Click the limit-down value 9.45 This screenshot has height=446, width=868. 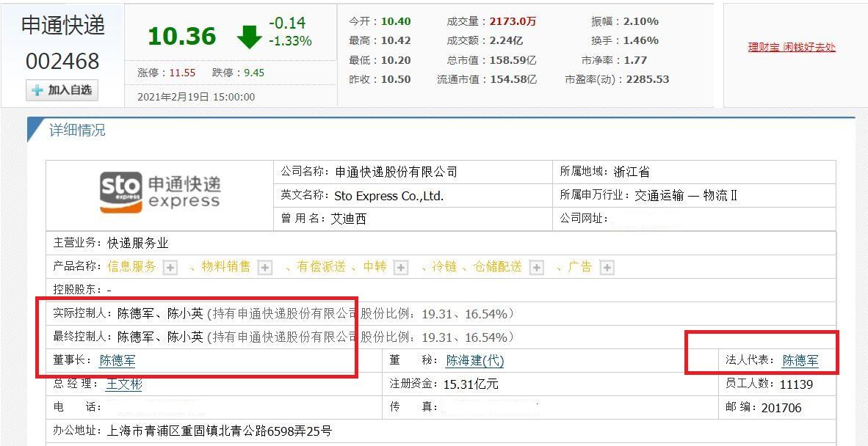(x=254, y=73)
